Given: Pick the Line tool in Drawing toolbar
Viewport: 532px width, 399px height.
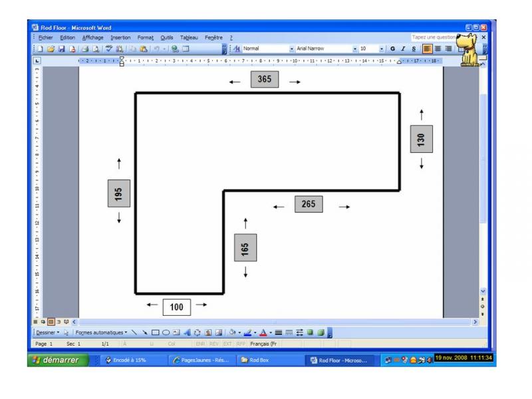Looking at the screenshot, I should pyautogui.click(x=132, y=331).
